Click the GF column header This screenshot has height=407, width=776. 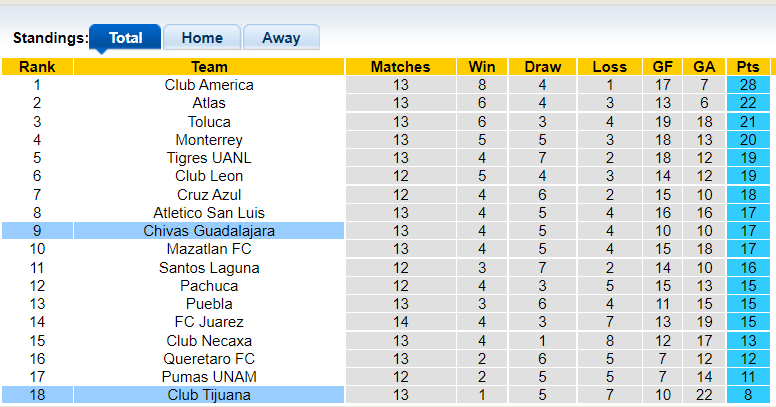pyautogui.click(x=663, y=67)
